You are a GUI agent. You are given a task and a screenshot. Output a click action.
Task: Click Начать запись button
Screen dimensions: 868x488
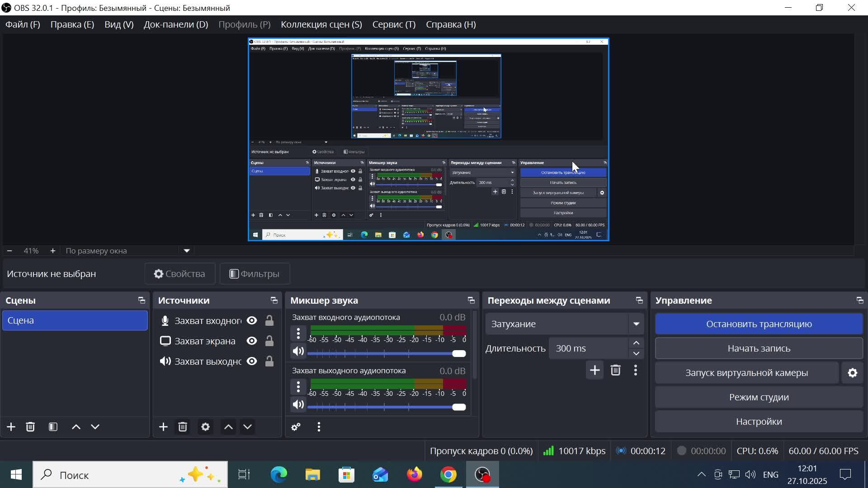759,348
